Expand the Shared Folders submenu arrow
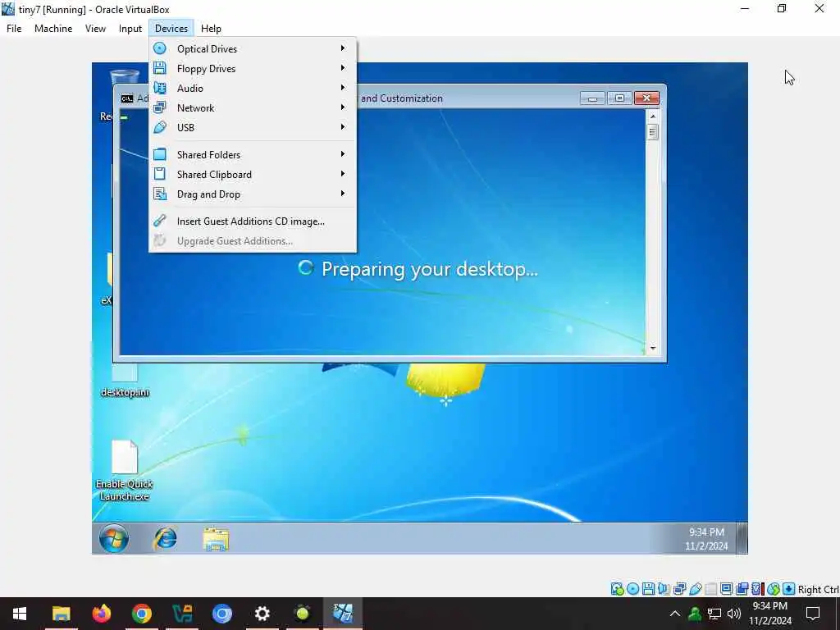This screenshot has width=840, height=630. point(343,154)
